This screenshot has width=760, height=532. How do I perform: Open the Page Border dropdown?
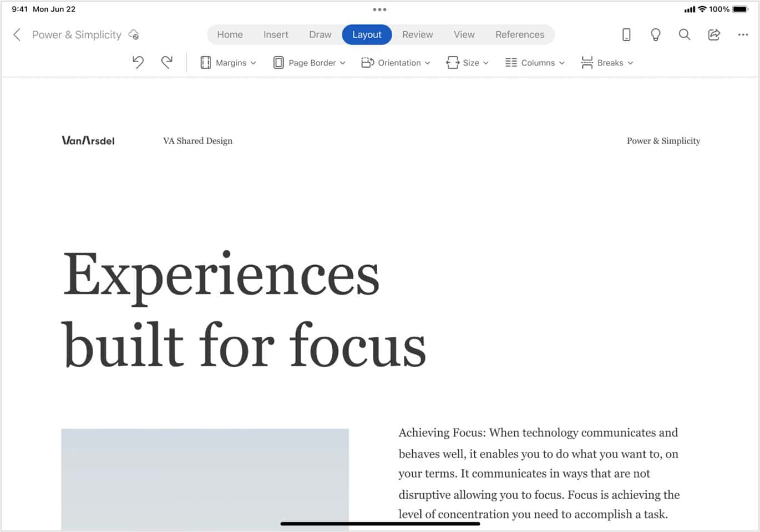click(x=309, y=63)
